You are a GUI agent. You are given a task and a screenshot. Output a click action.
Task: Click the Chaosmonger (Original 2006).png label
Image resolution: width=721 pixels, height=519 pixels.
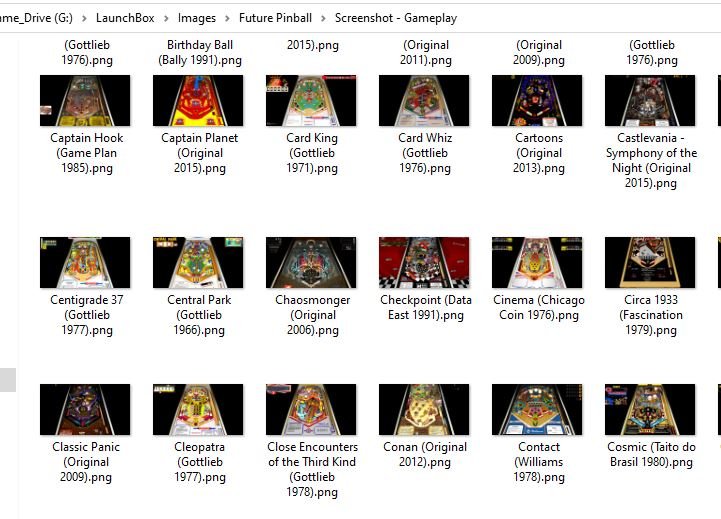point(313,315)
